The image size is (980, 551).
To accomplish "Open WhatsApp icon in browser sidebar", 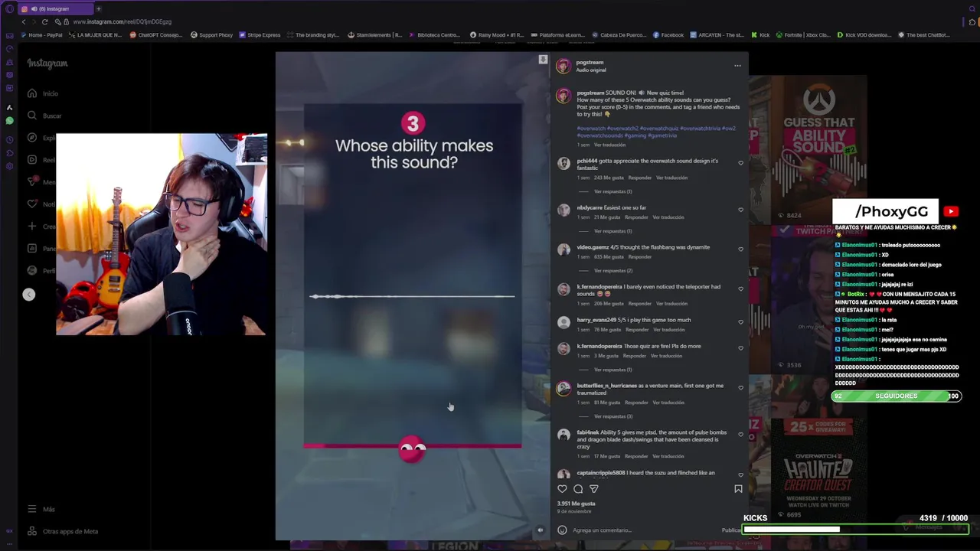I will coord(9,121).
